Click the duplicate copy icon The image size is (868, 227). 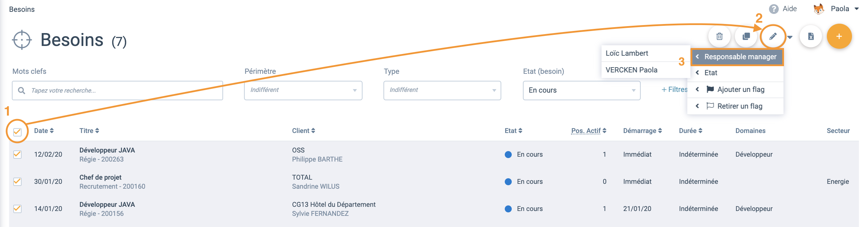tap(746, 37)
